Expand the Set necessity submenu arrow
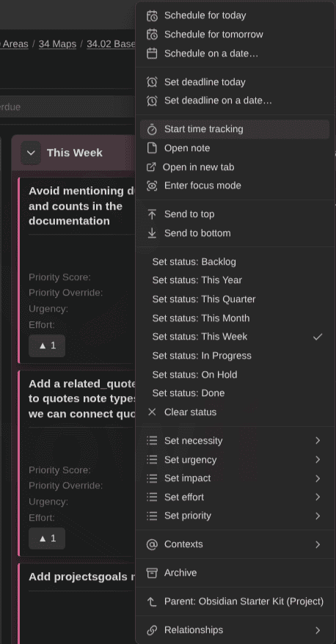This screenshot has height=644, width=336. tap(318, 441)
